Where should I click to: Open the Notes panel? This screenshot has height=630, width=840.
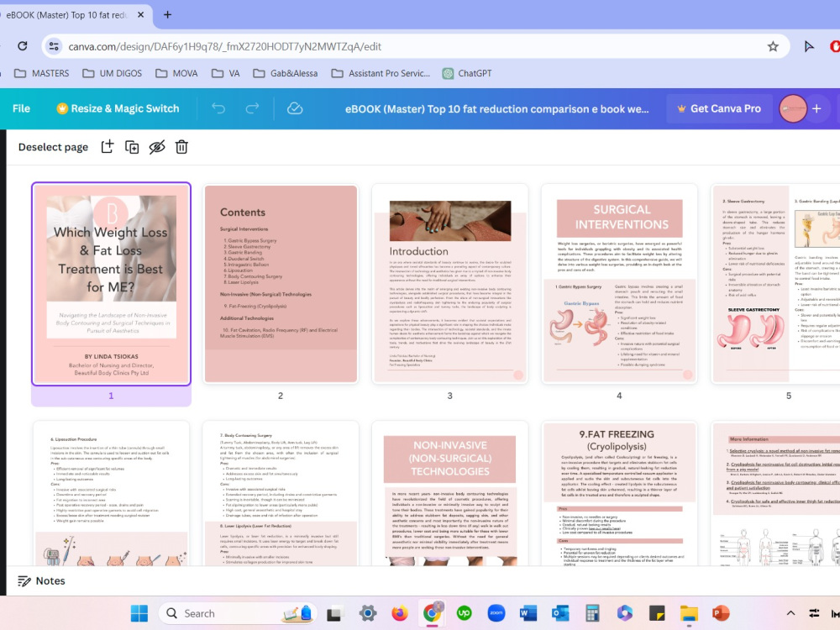coord(41,581)
